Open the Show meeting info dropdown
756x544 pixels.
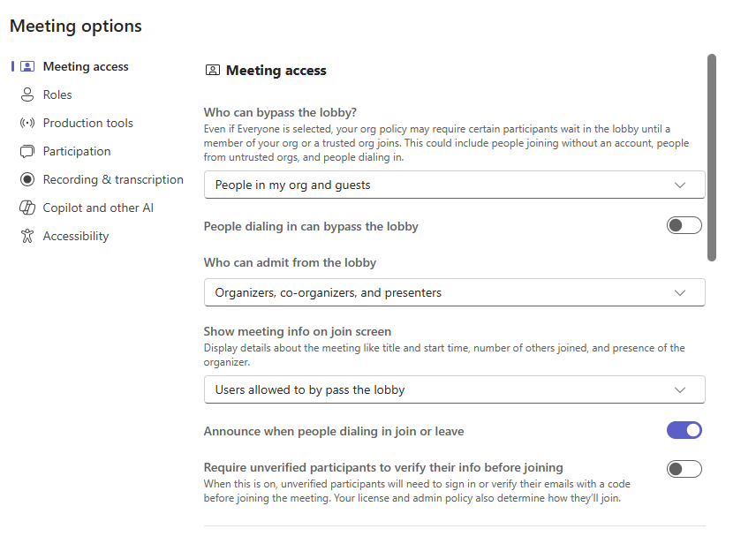click(x=454, y=389)
